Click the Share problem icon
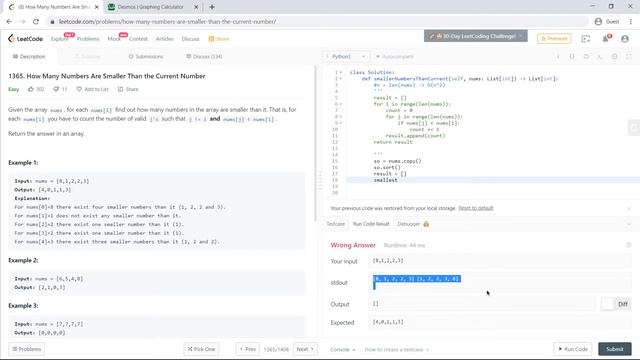This screenshot has height=360, width=640. pyautogui.click(x=120, y=89)
